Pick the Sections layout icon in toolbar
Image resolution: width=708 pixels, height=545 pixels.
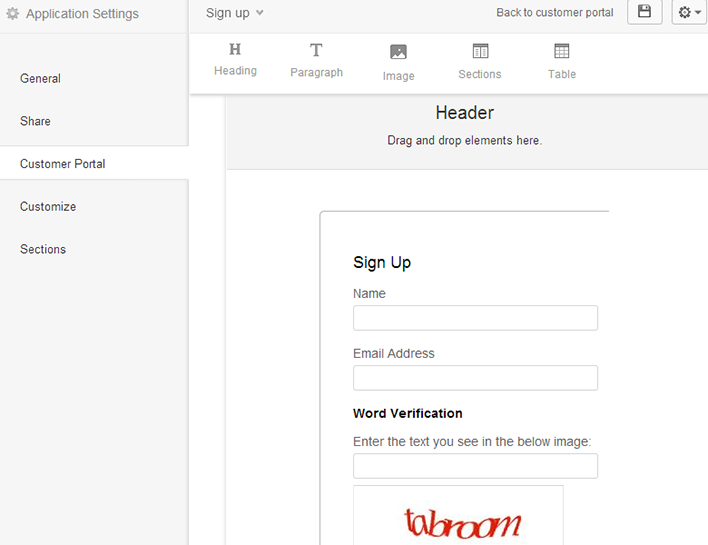tap(480, 52)
